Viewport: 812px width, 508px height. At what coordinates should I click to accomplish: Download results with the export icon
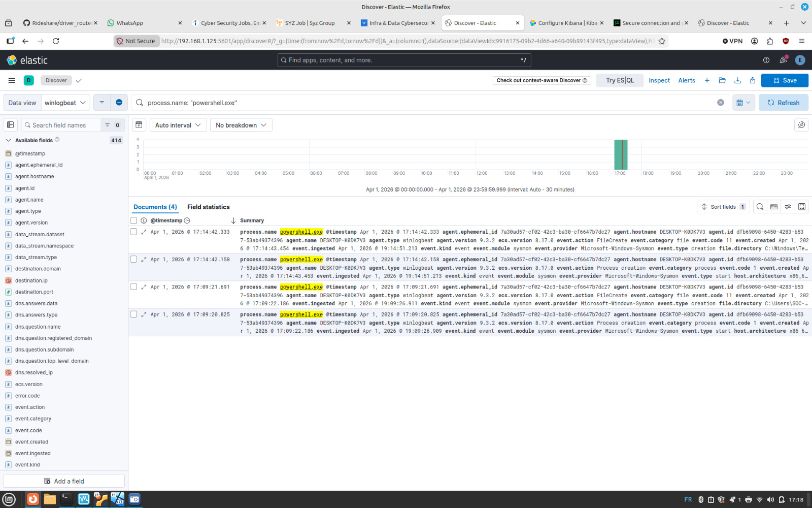click(x=737, y=80)
